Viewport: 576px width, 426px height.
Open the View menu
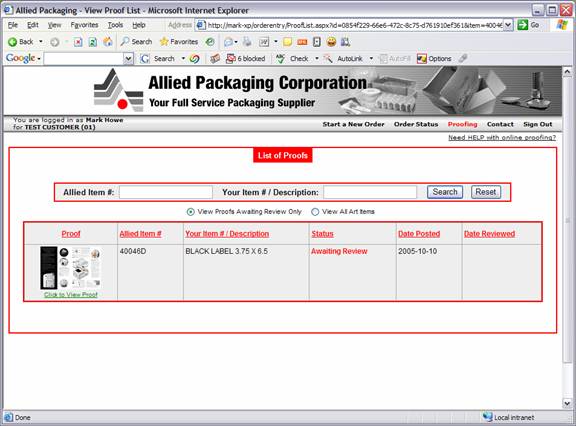click(x=54, y=25)
